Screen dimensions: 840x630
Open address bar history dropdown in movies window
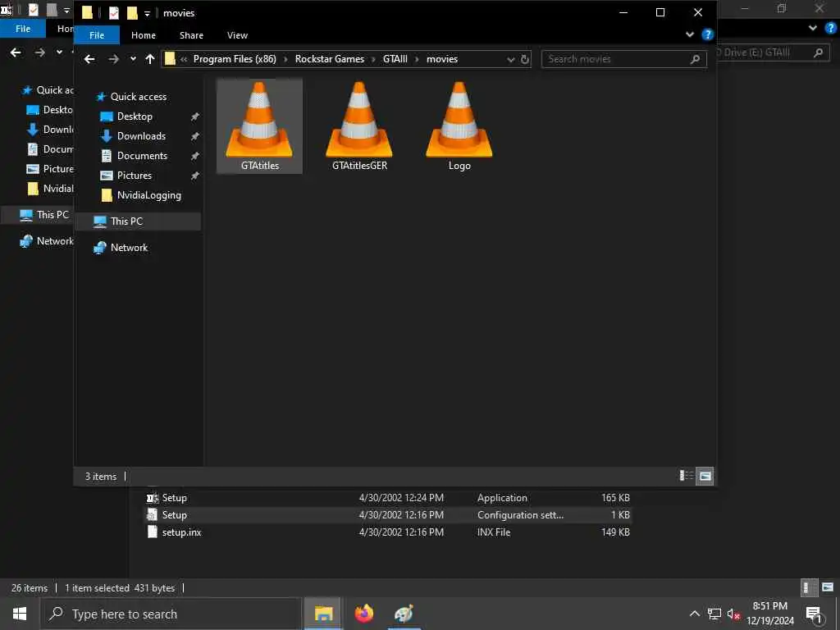[510, 59]
